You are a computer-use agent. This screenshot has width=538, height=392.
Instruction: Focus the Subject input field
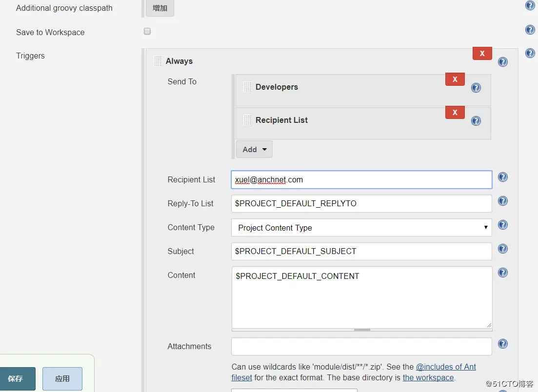point(361,252)
